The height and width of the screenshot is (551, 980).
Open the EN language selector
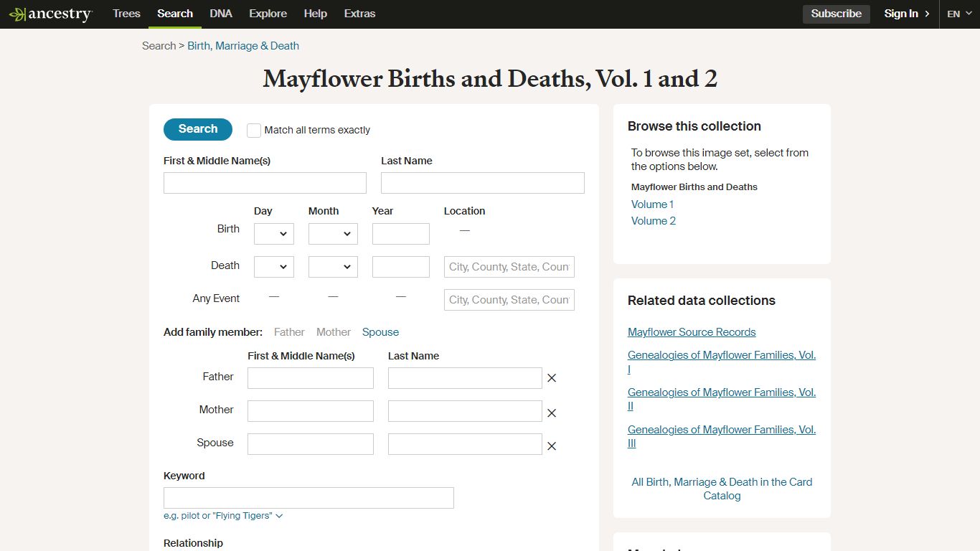tap(959, 14)
